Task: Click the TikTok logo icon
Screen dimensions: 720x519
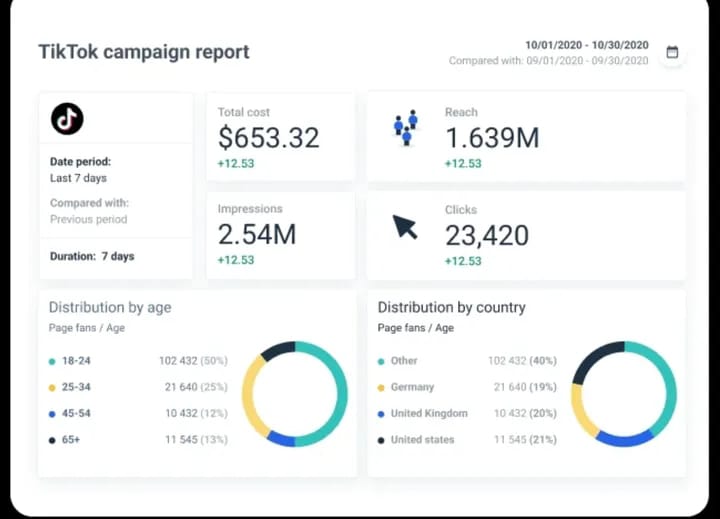Action: [x=67, y=118]
